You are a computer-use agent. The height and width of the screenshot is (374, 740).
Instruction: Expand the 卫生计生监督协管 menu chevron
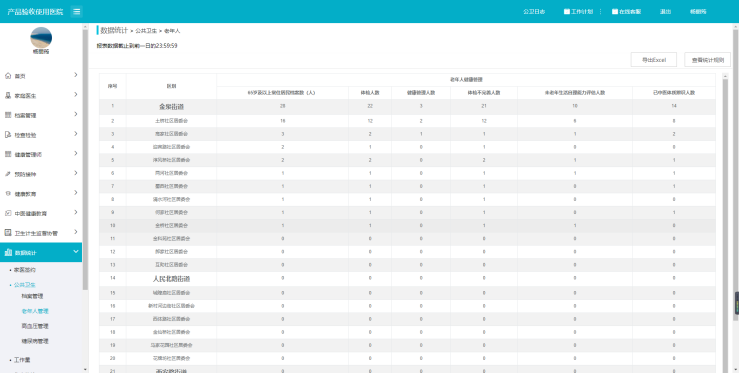click(76, 232)
